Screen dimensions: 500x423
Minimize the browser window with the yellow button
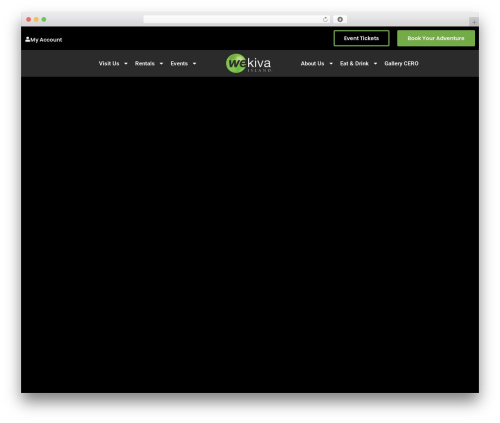(36, 19)
